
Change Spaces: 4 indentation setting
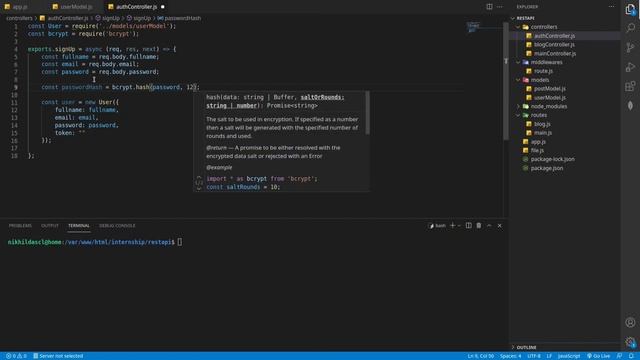[510, 356]
